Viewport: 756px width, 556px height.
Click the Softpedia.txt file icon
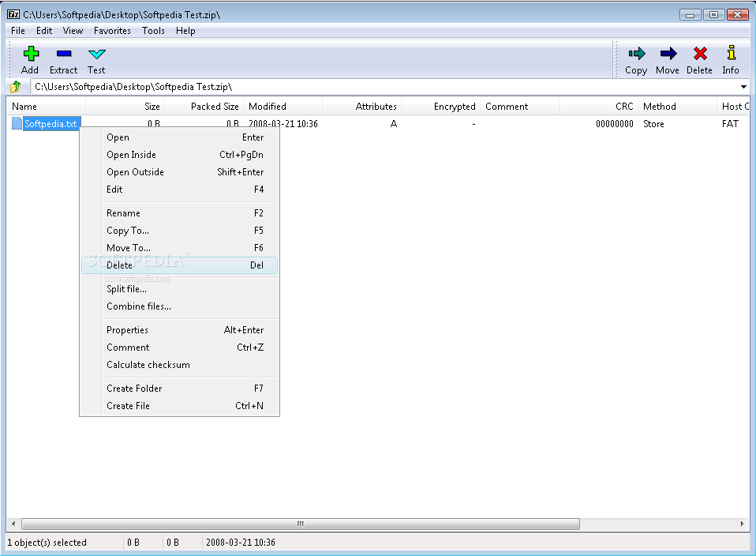point(17,123)
